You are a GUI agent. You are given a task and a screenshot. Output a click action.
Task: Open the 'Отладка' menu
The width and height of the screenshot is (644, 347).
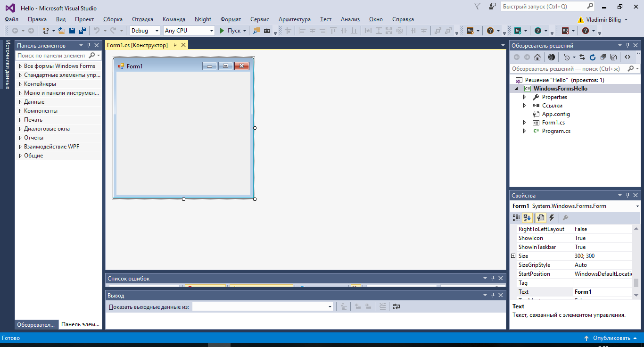coord(142,19)
